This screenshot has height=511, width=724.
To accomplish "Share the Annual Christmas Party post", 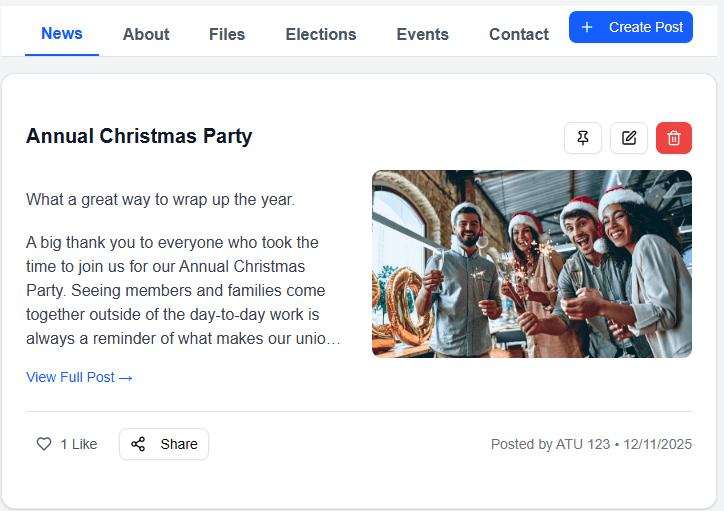I will pyautogui.click(x=164, y=444).
